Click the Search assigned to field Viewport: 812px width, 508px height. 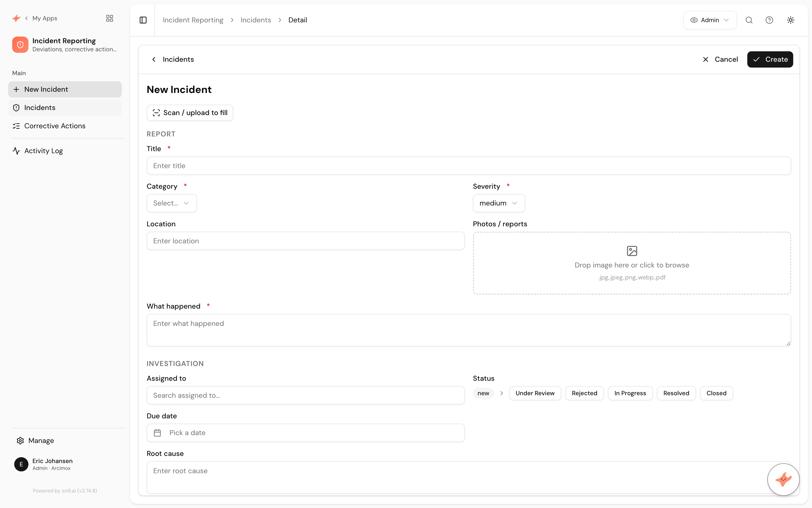306,395
